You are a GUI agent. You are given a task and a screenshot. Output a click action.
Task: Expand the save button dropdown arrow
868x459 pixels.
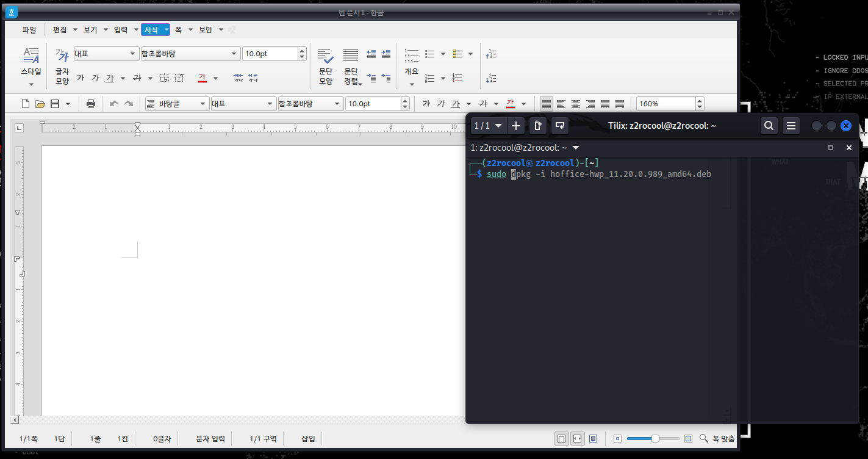(x=68, y=104)
